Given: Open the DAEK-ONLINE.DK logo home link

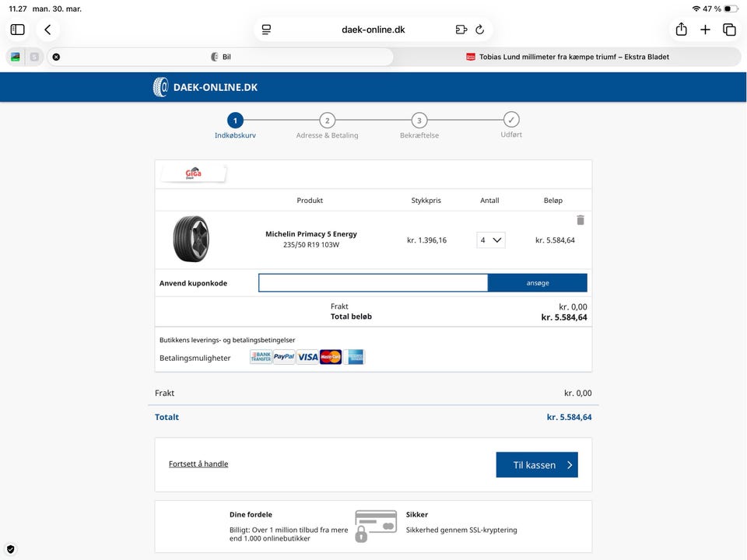Looking at the screenshot, I should pyautogui.click(x=205, y=87).
